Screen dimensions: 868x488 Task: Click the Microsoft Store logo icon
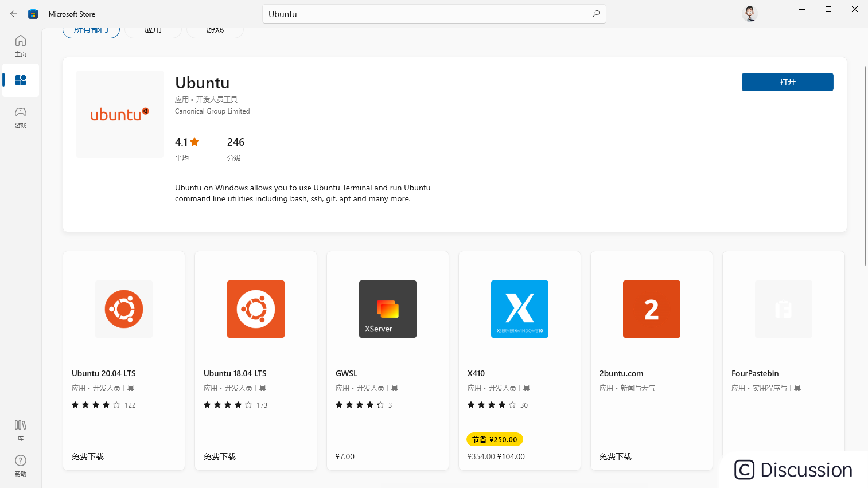coord(33,14)
